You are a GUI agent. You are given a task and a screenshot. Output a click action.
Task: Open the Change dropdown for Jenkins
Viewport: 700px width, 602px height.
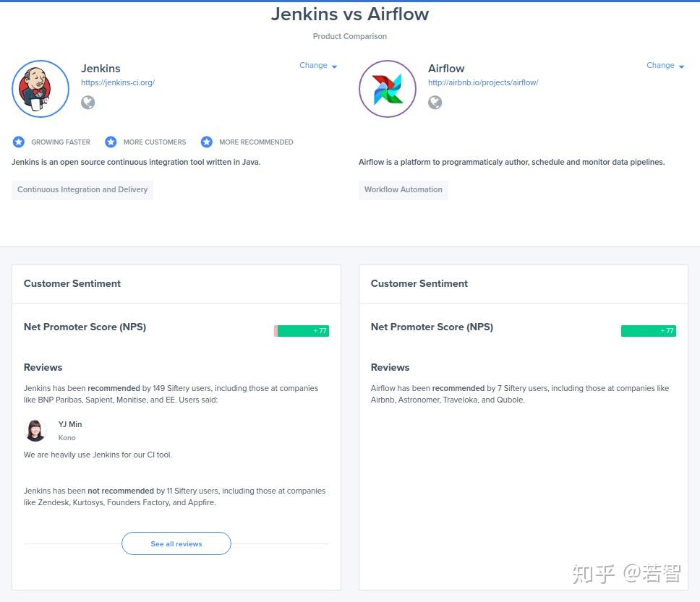[x=318, y=65]
